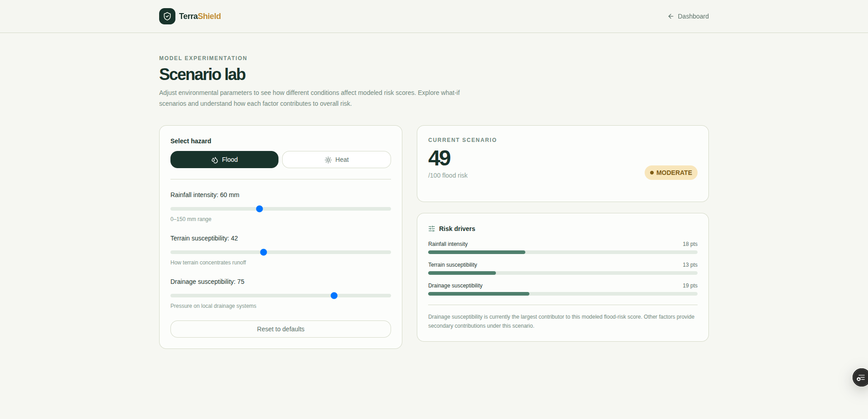Select the Flood hazard option

pyautogui.click(x=224, y=160)
